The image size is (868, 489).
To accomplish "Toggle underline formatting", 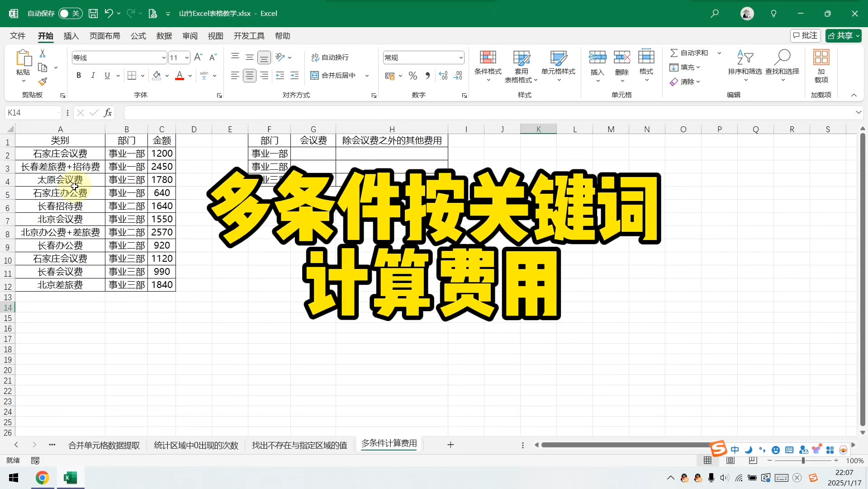I will (107, 75).
